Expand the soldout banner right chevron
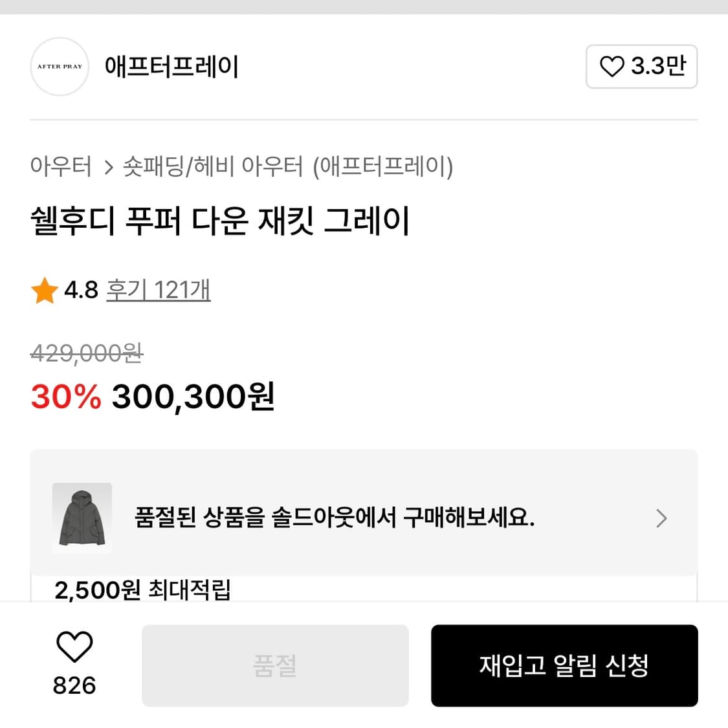 661,518
